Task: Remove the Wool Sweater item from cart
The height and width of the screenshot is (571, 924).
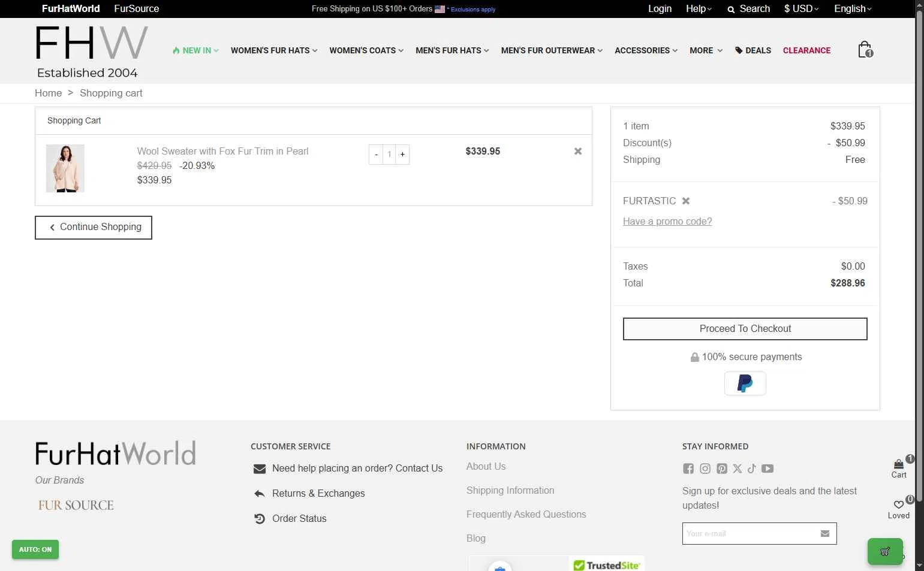Action: (578, 151)
